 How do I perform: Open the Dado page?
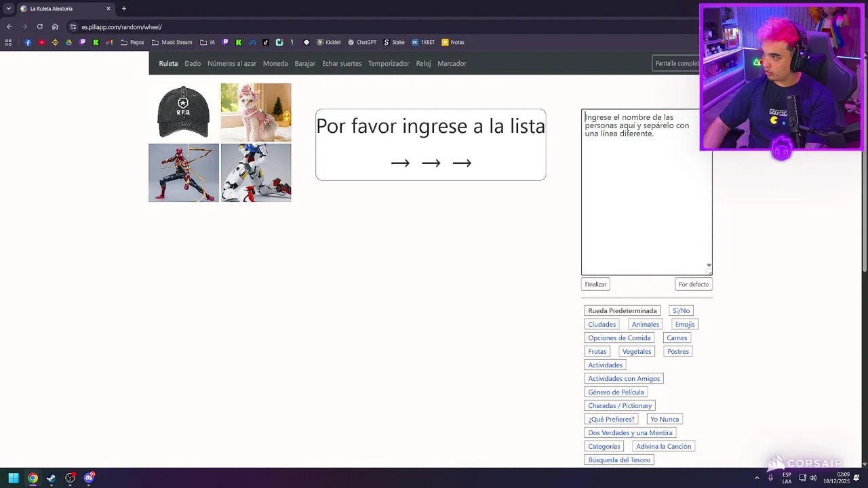click(193, 64)
